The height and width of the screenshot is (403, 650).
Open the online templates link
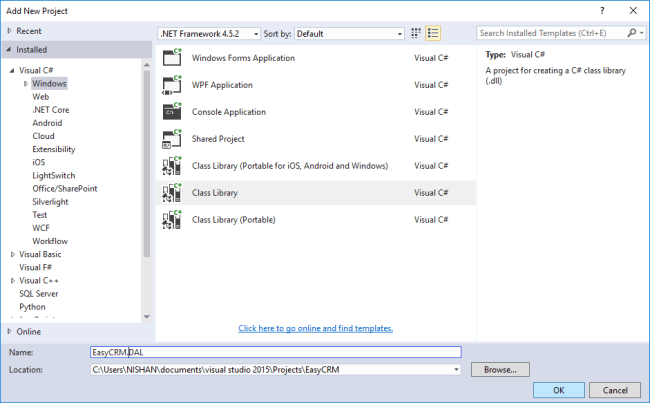[x=315, y=328]
